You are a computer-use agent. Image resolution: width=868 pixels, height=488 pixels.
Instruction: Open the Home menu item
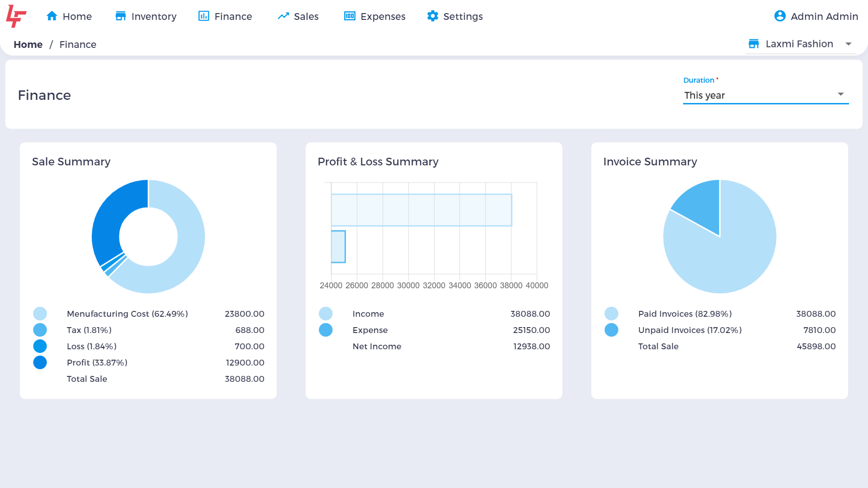[69, 16]
